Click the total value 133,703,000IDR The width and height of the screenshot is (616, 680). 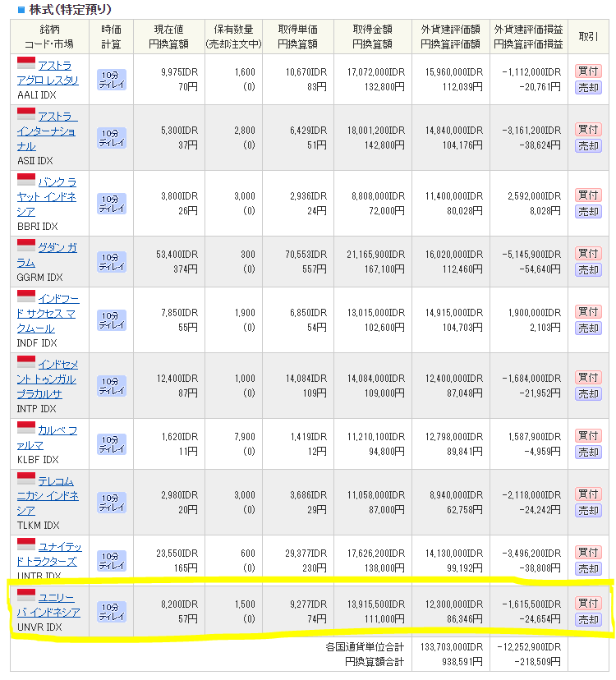pyautogui.click(x=452, y=647)
